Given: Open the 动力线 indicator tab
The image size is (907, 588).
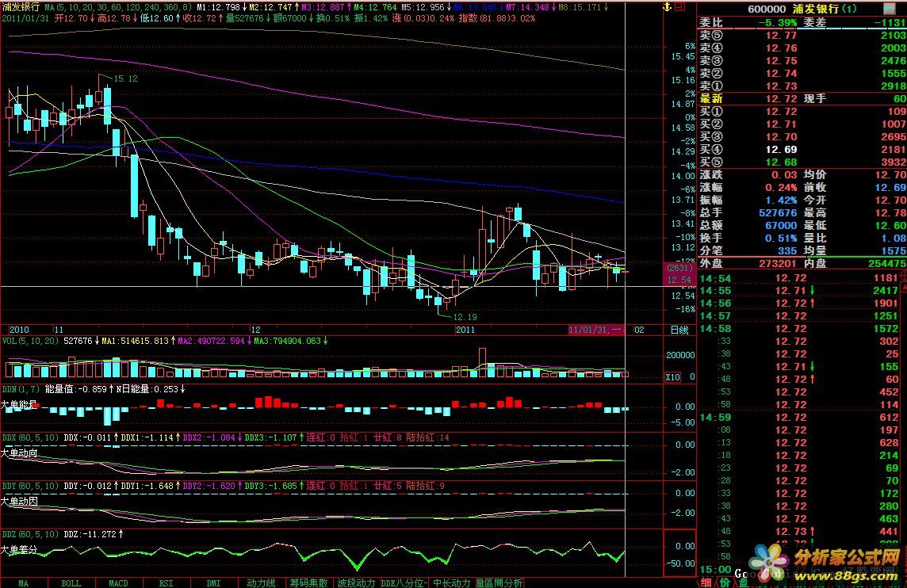Looking at the screenshot, I should coord(261,582).
